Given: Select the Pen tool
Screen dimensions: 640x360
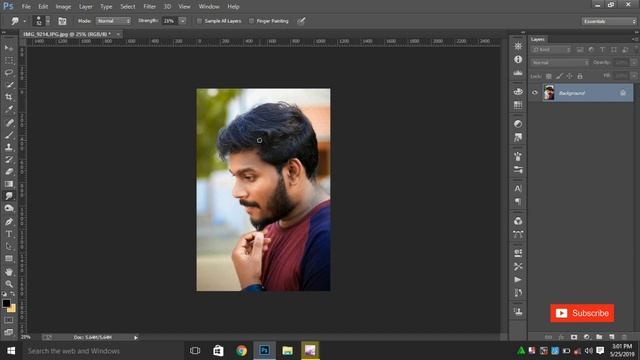Looking at the screenshot, I should tap(9, 222).
